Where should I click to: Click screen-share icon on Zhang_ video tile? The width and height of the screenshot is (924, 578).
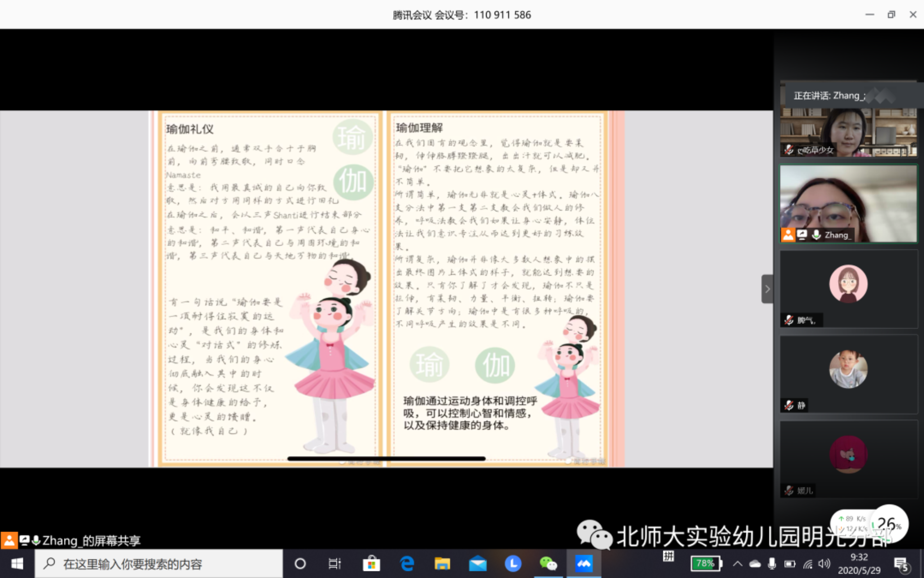click(x=802, y=235)
